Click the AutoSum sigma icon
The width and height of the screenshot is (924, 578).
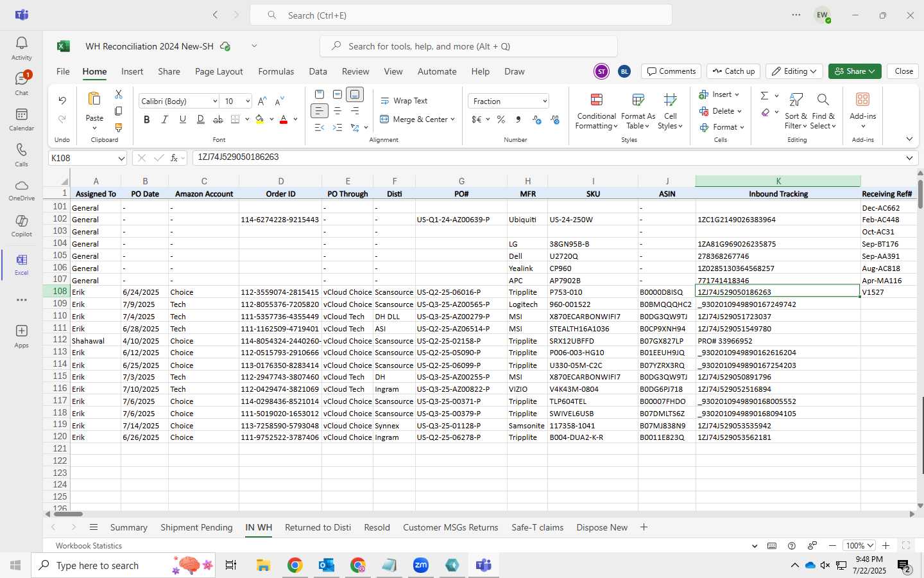(x=764, y=96)
